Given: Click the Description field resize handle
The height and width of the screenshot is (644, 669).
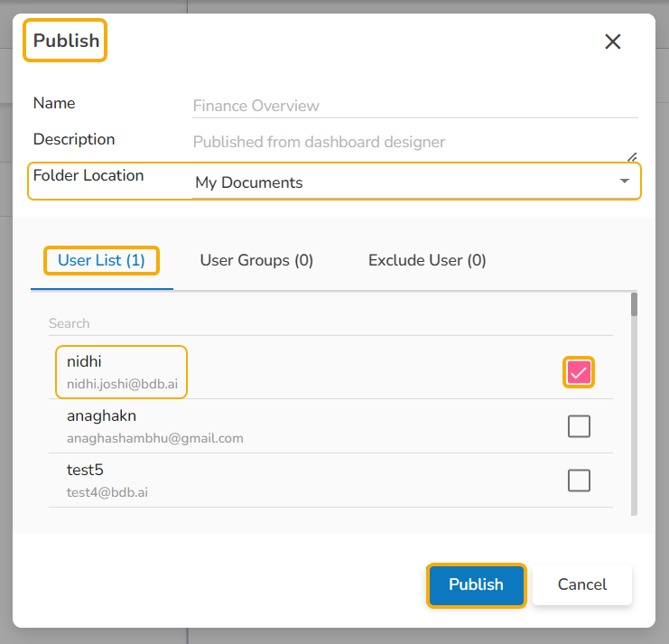Looking at the screenshot, I should point(632,156).
